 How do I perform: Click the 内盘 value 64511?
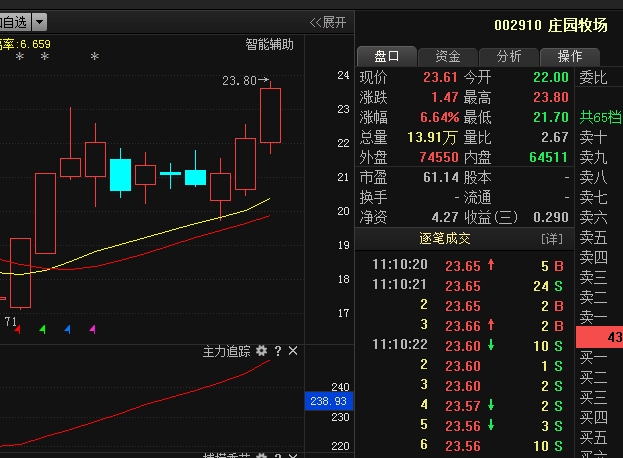tap(549, 157)
